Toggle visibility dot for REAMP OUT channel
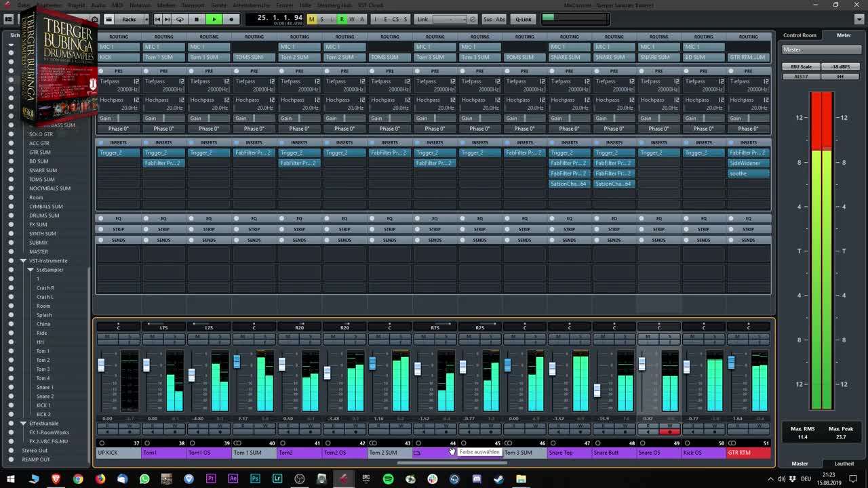The image size is (868, 488). pyautogui.click(x=11, y=460)
